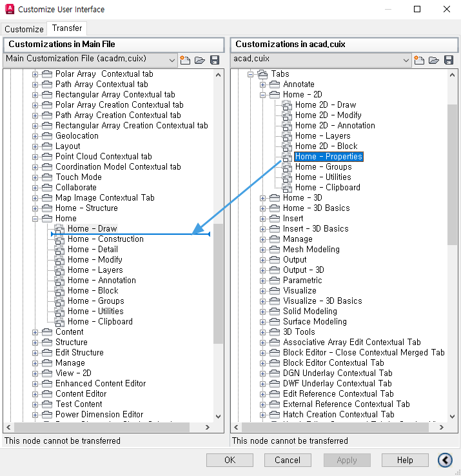The image size is (461, 476).
Task: Click the New customization file icon in Main File pane
Action: (x=185, y=60)
